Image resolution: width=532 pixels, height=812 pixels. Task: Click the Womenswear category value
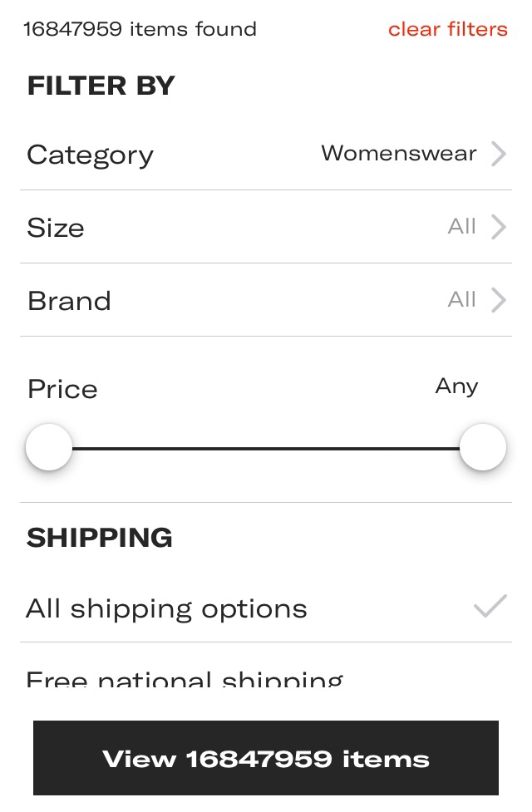coord(398,154)
